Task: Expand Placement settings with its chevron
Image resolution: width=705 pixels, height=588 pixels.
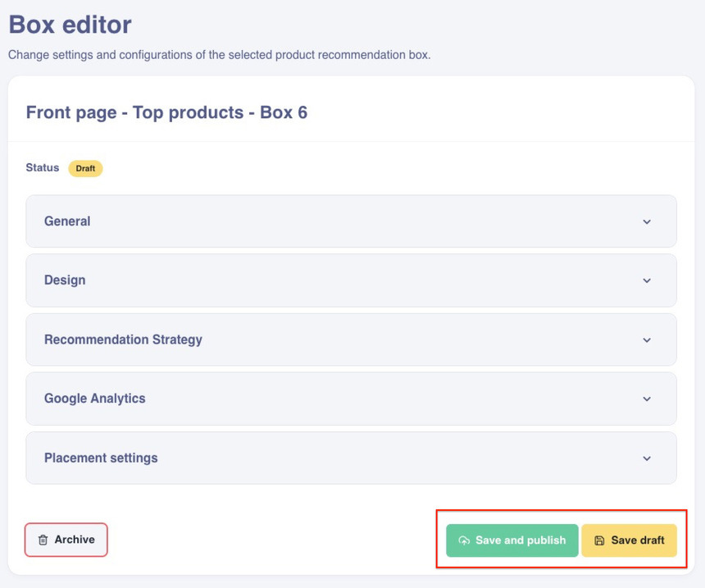Action: tap(647, 458)
